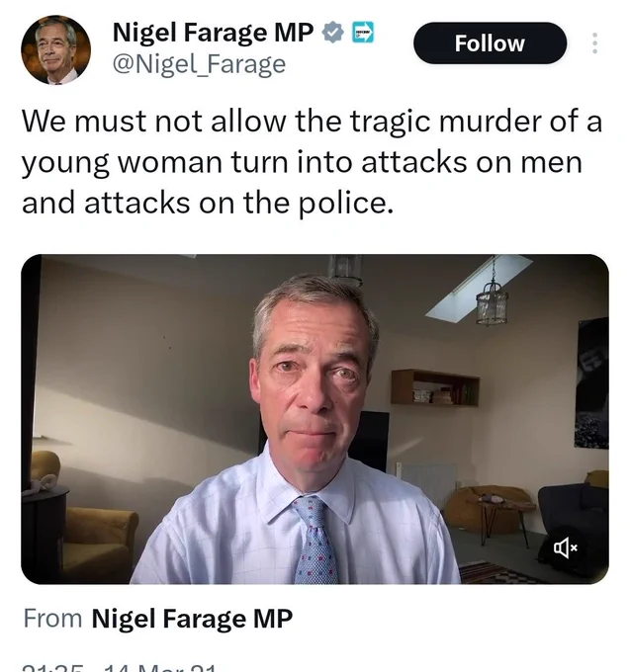The width and height of the screenshot is (630, 672).
Task: Click the Follow button
Action: [490, 43]
